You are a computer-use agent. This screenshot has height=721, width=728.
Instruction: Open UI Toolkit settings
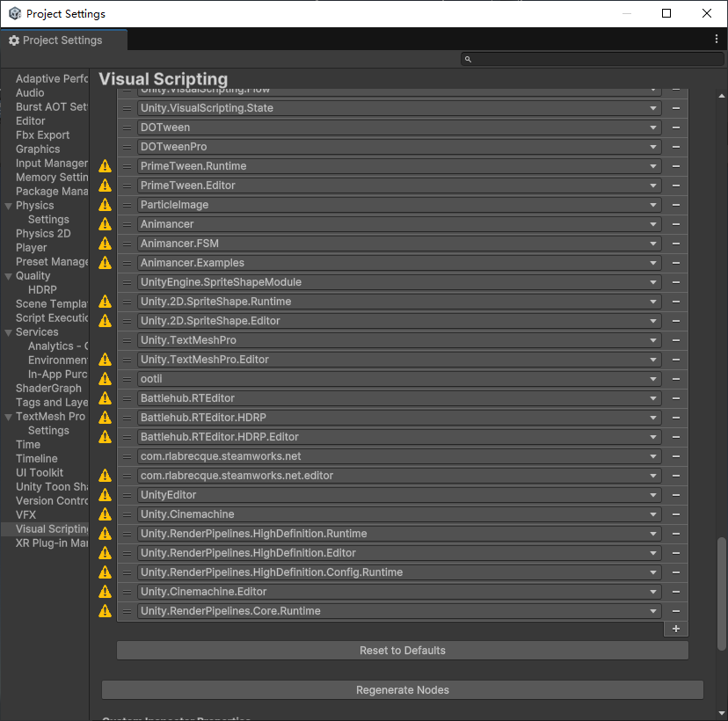coord(40,473)
